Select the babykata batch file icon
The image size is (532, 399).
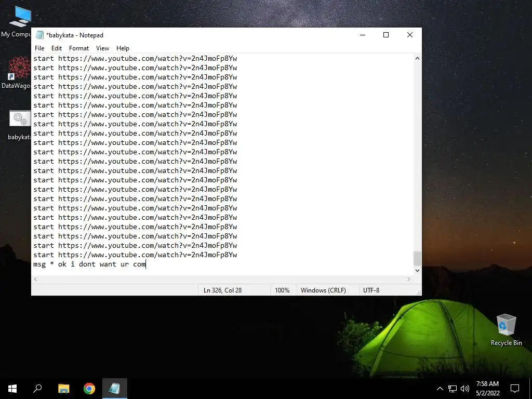pos(19,126)
